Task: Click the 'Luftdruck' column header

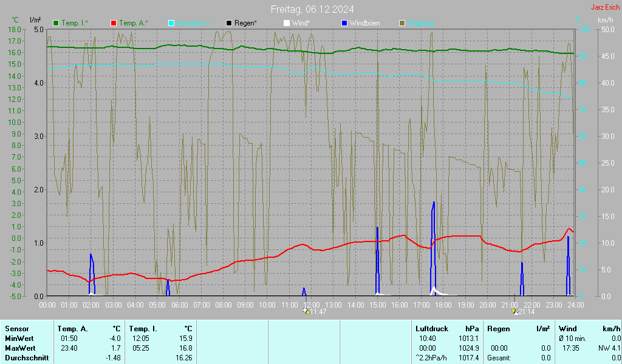Action: (432, 329)
